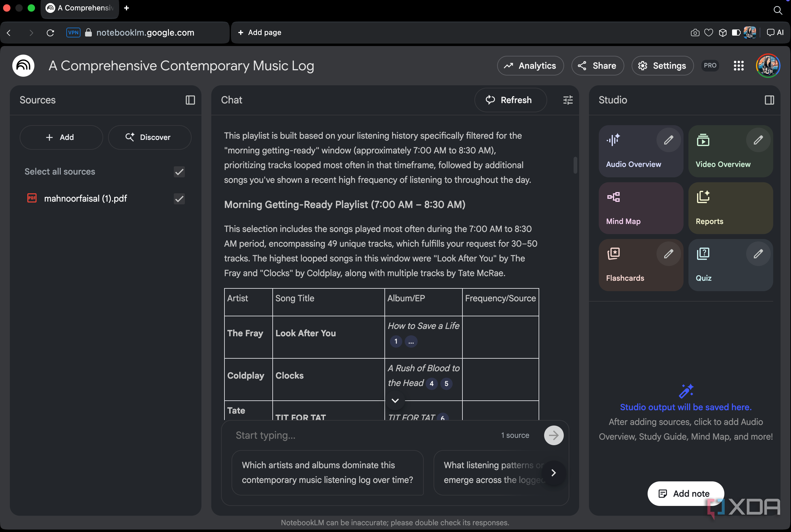The image size is (791, 532).
Task: Open chat configuration sliders icon
Action: 568,100
